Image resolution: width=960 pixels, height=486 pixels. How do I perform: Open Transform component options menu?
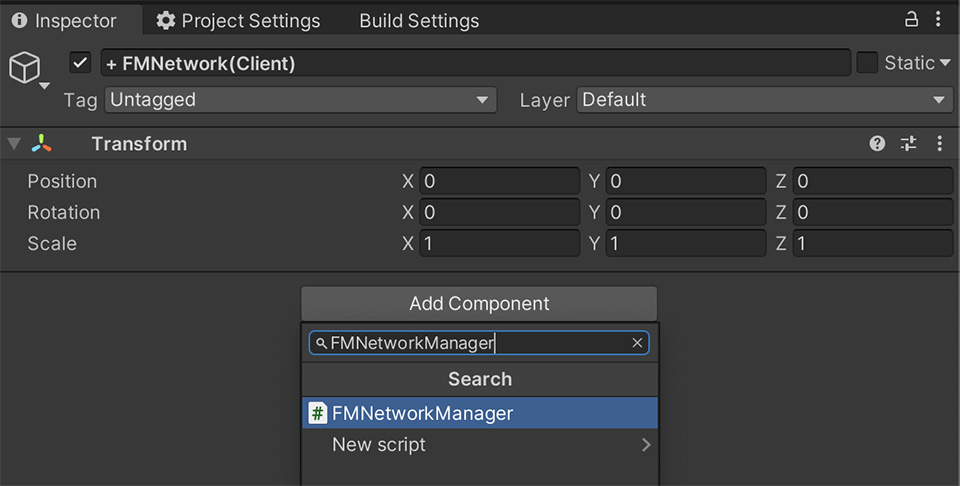coord(939,144)
